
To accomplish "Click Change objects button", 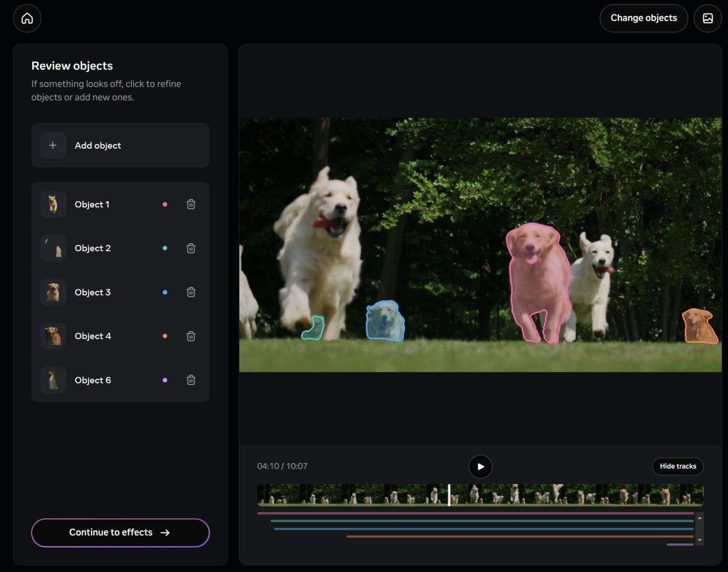I will (x=644, y=18).
